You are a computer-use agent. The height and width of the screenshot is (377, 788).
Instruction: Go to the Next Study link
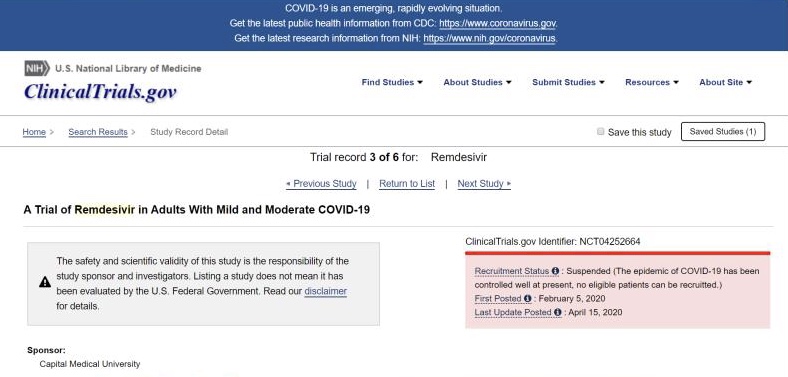click(484, 184)
